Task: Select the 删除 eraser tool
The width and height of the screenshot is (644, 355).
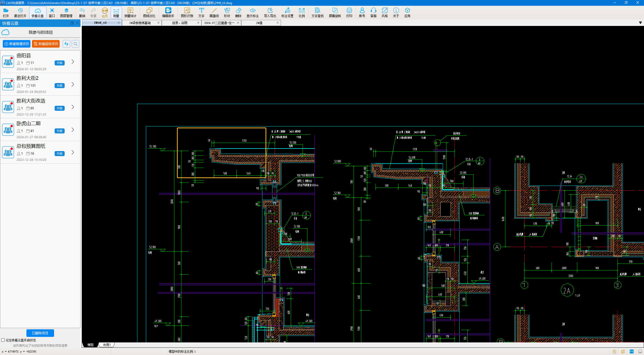Action: [238, 12]
